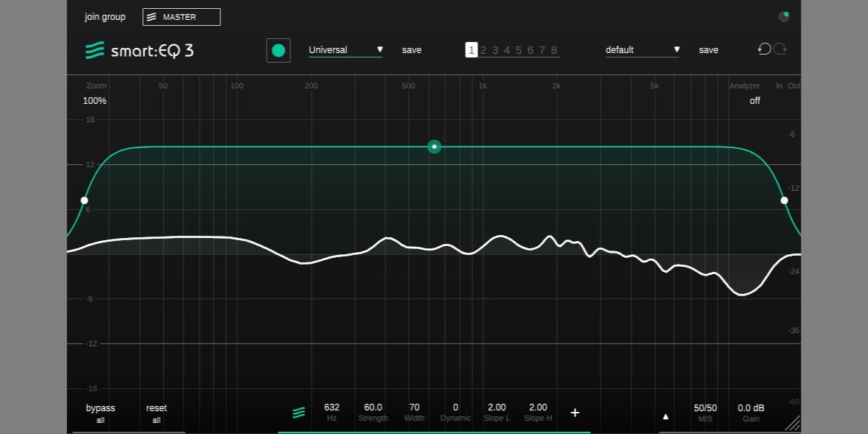This screenshot has height=434, width=868.
Task: Select state 5
Action: tap(519, 50)
